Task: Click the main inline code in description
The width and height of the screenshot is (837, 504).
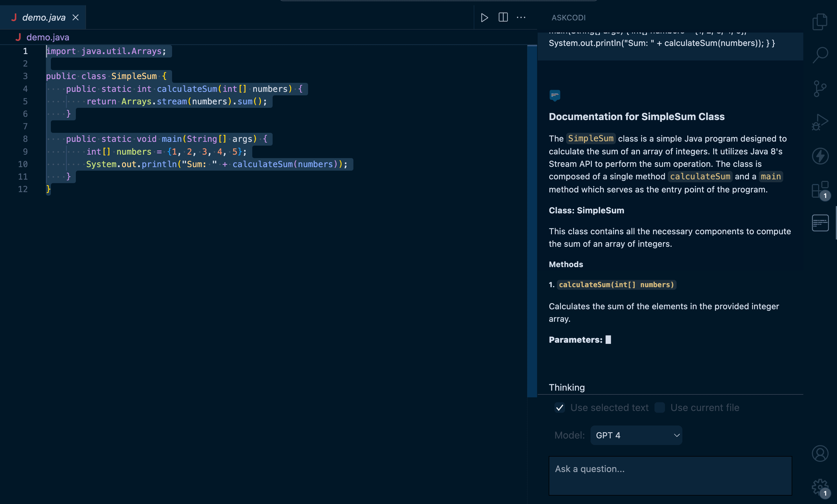Action: 770,177
